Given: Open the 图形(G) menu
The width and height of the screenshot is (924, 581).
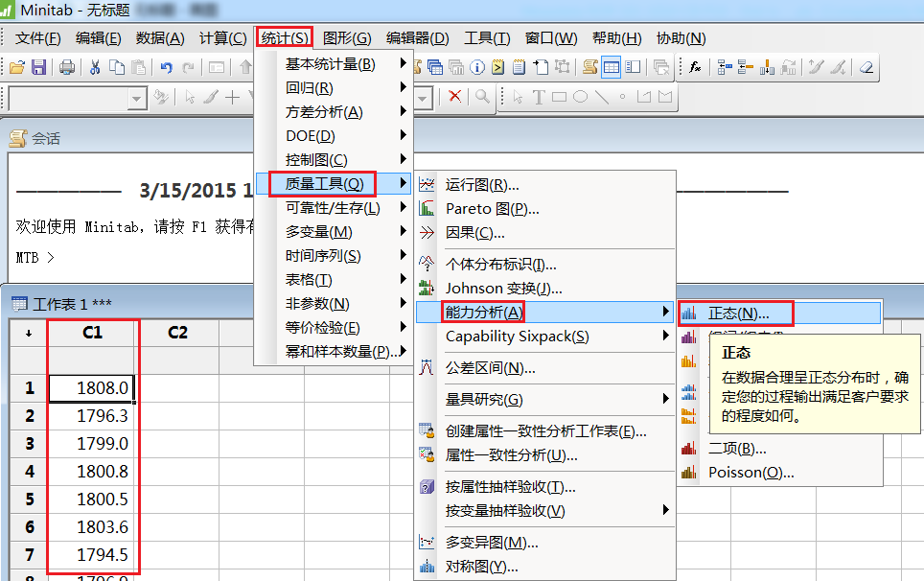Looking at the screenshot, I should (347, 38).
